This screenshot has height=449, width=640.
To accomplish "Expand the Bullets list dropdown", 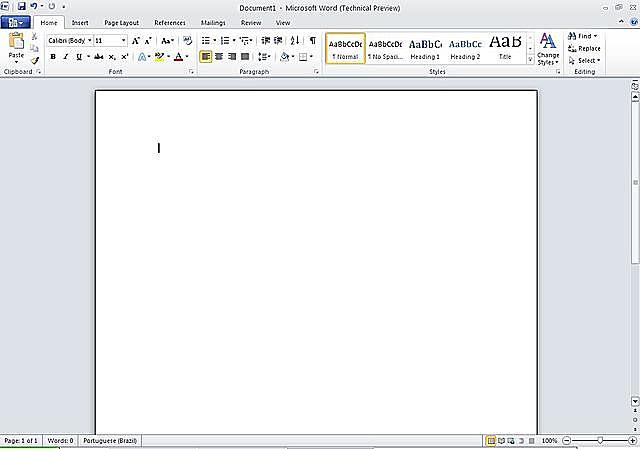I will click(215, 40).
